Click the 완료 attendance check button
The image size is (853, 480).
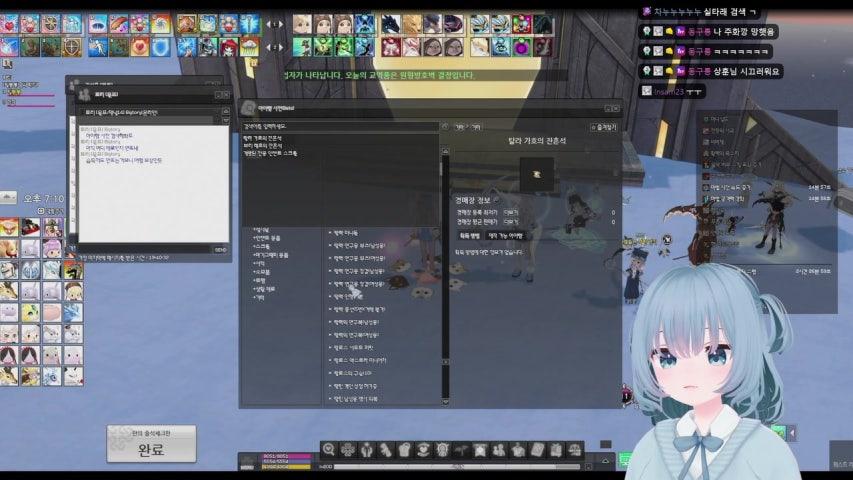pos(151,444)
